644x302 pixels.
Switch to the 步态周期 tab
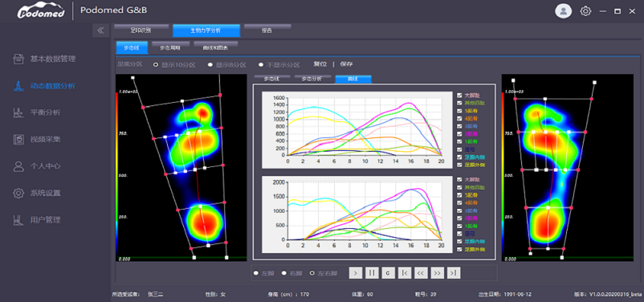click(170, 47)
